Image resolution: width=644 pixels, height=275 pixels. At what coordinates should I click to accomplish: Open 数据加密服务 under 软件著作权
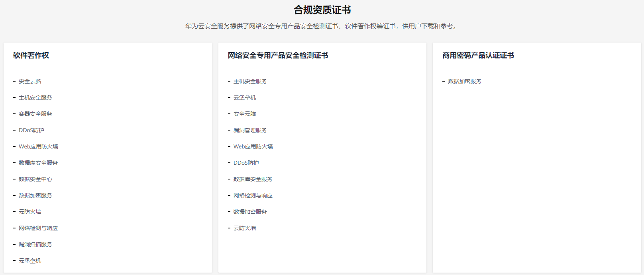point(35,195)
